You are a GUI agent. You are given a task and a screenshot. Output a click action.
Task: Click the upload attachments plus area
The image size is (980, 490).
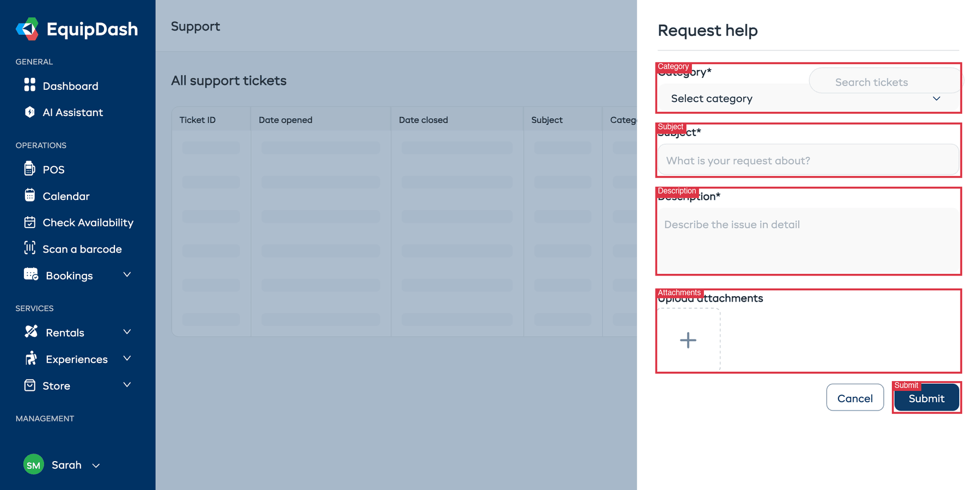click(688, 340)
